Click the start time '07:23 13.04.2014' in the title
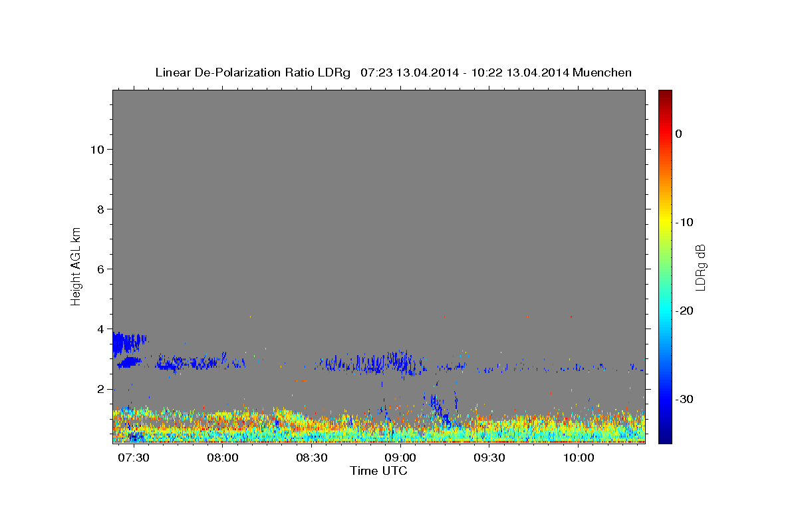 [409, 72]
